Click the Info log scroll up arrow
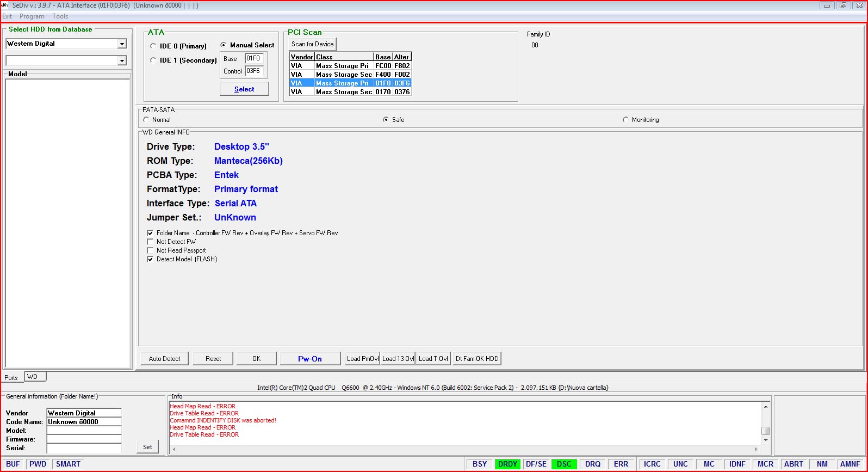The height and width of the screenshot is (472, 868). coord(766,407)
